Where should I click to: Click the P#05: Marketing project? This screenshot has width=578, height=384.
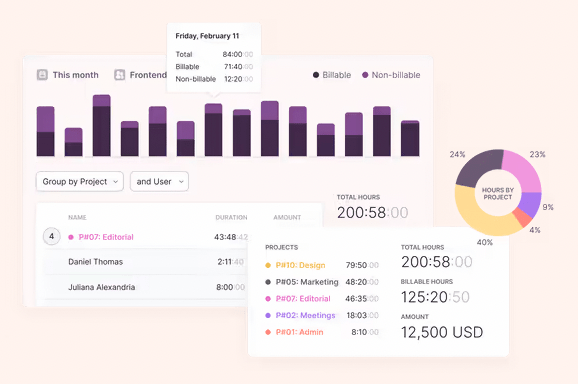(x=307, y=282)
